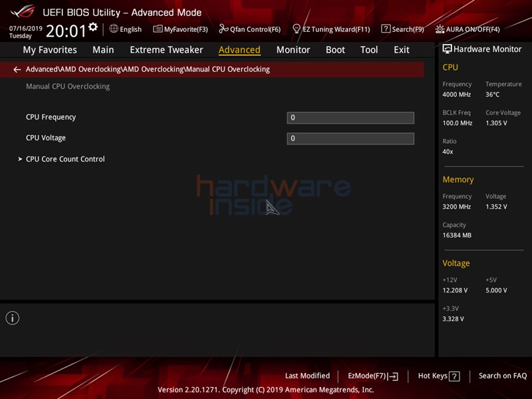Click the back arrow in the breadcrumb bar
This screenshot has height=399, width=532.
point(17,70)
